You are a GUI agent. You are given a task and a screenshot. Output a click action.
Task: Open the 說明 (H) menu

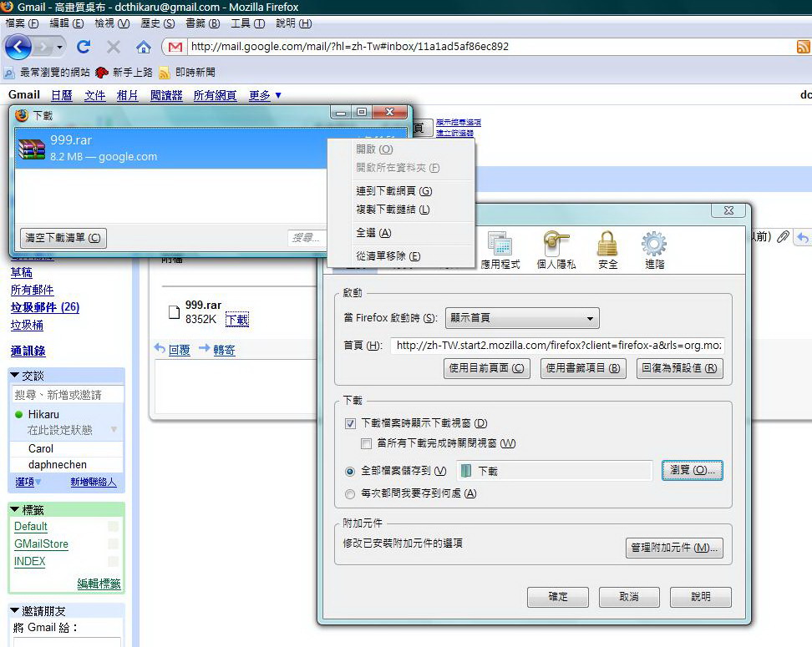293,23
